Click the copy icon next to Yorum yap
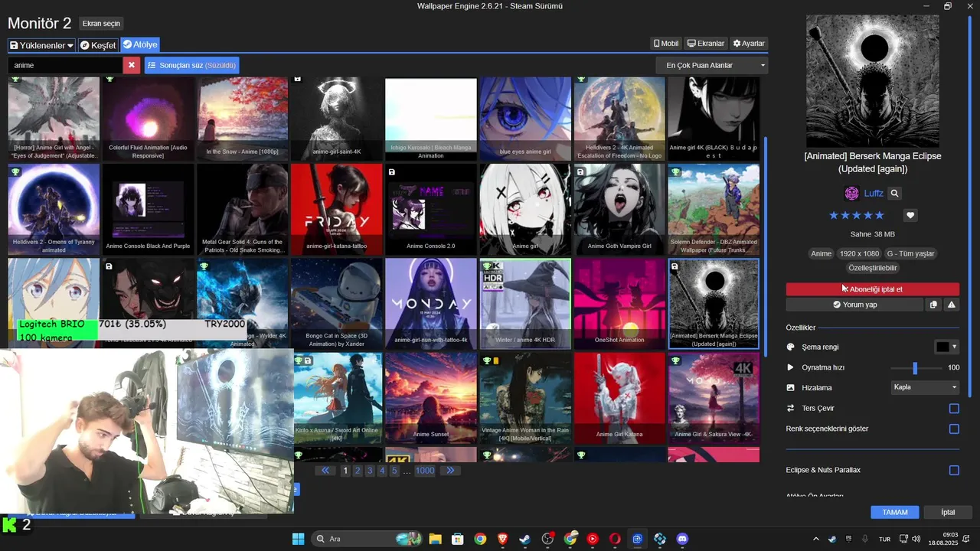Screen dimensions: 980x551 [933, 305]
